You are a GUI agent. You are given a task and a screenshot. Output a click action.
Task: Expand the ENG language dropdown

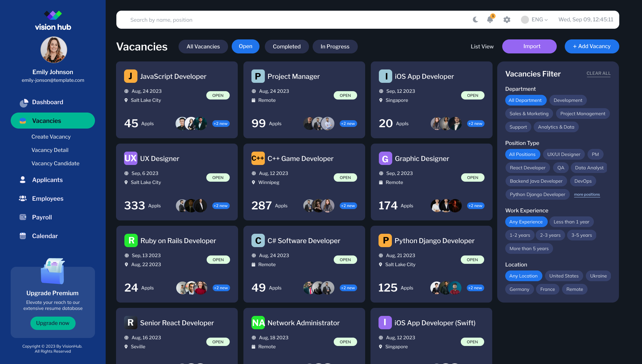[534, 20]
